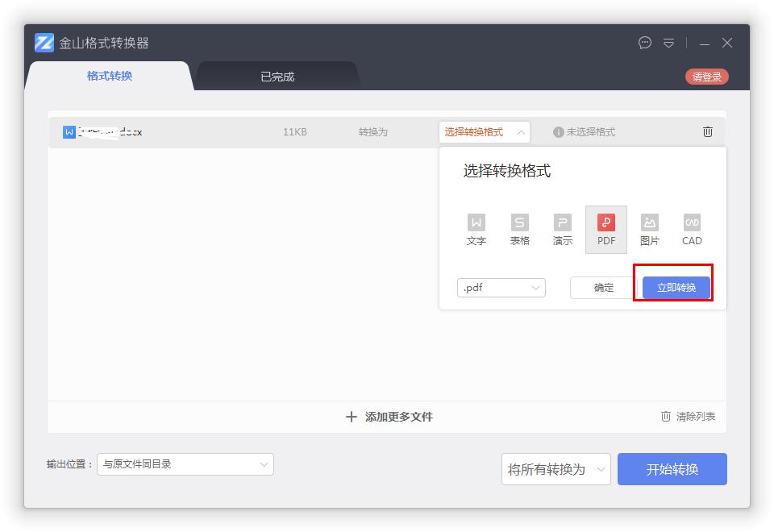The image size is (774, 532).
Task: Click the info icon beside 未选择格式
Action: [559, 131]
